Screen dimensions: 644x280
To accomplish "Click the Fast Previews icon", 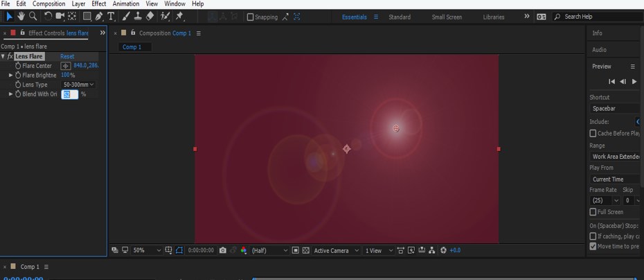I will pyautogui.click(x=411, y=250).
